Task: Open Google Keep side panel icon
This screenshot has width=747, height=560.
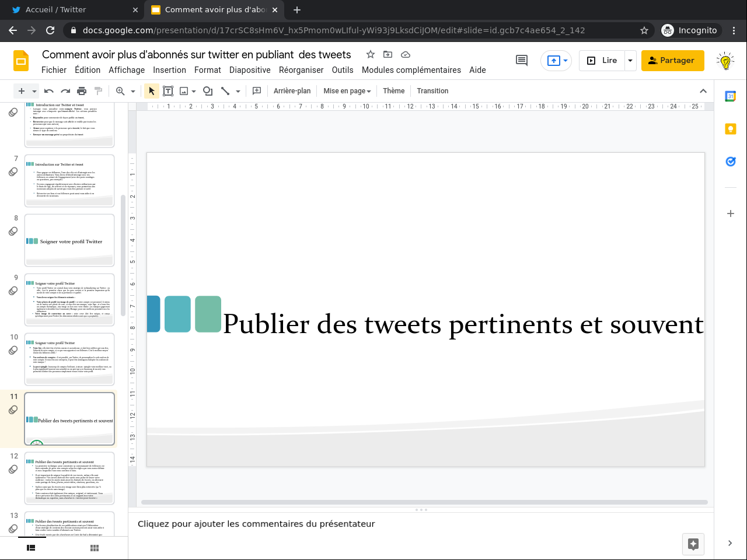Action: (730, 129)
